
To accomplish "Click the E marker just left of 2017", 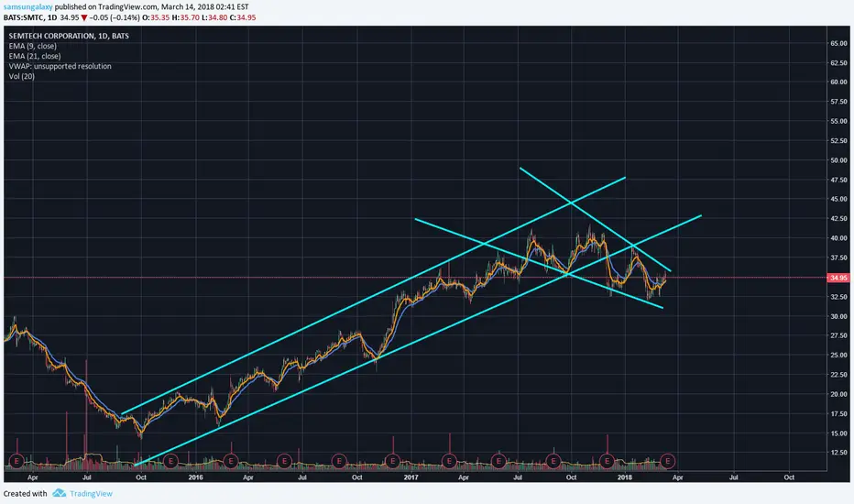I will pos(393,462).
